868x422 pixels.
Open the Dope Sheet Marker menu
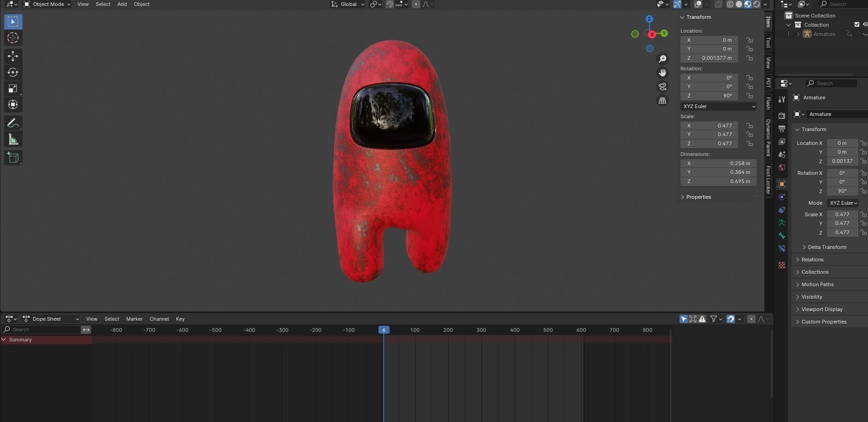coord(135,319)
